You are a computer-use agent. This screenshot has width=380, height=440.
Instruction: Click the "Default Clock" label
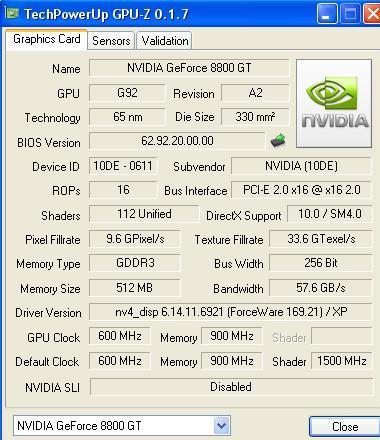47,362
